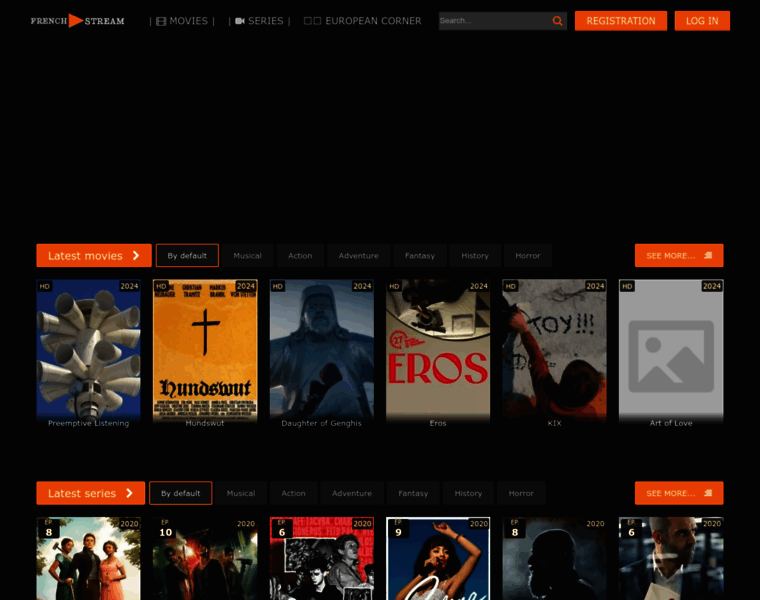Select Horror filter in Latest movies row
The image size is (760, 600).
(528, 255)
